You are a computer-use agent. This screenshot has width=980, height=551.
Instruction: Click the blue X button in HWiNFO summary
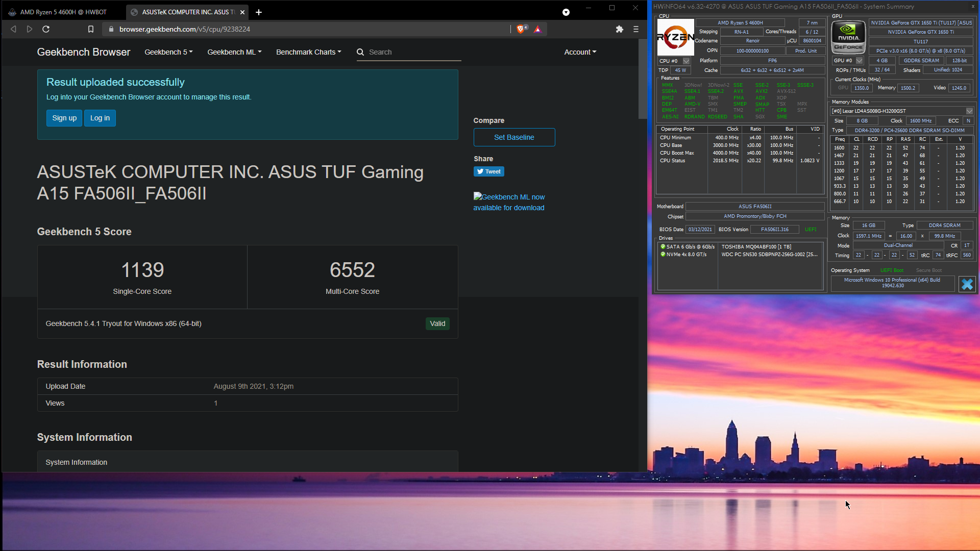[967, 284]
